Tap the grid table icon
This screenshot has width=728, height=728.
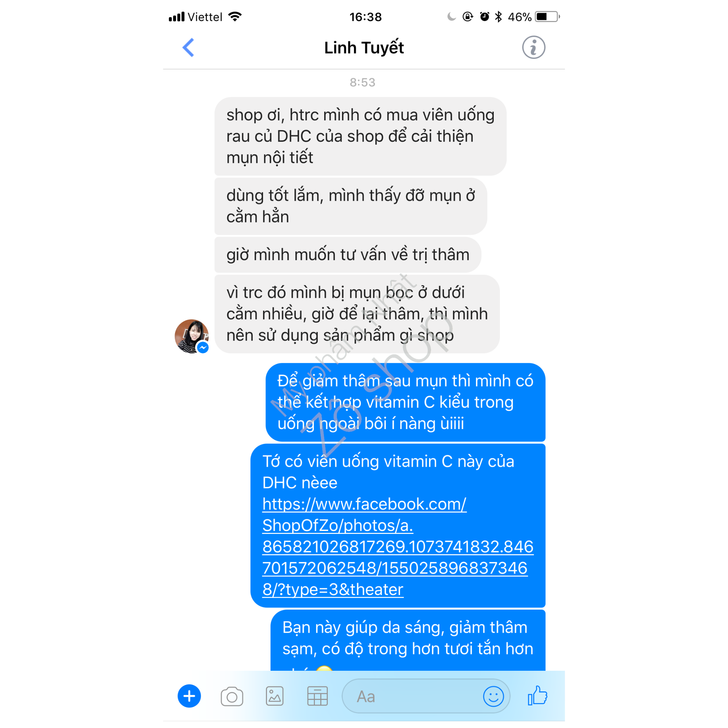tap(317, 696)
